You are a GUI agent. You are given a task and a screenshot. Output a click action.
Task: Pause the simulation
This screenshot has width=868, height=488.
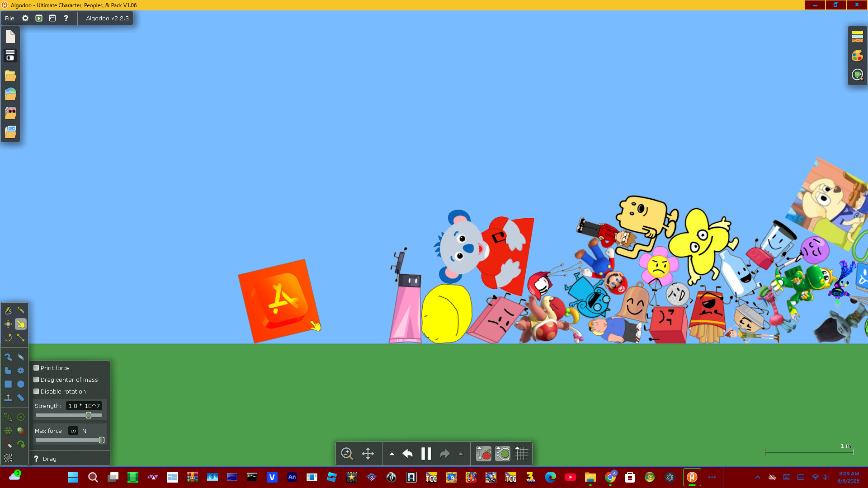pos(426,454)
